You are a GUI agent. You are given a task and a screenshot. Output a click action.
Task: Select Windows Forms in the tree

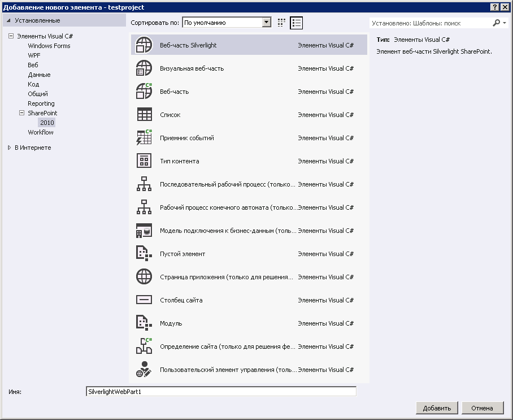coord(49,46)
